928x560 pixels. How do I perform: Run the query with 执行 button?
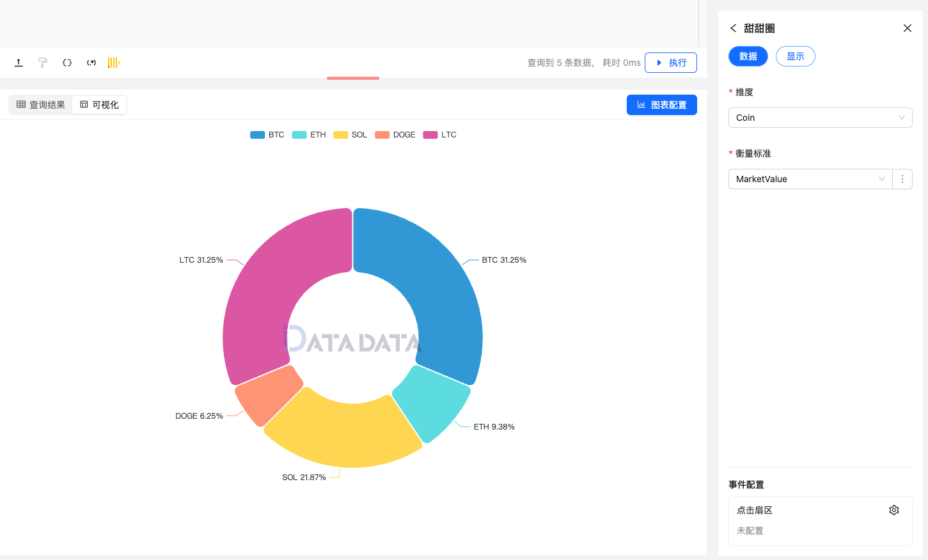(x=671, y=63)
